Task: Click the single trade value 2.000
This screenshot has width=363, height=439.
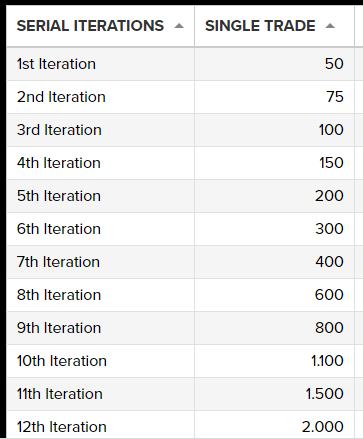Action: click(322, 427)
